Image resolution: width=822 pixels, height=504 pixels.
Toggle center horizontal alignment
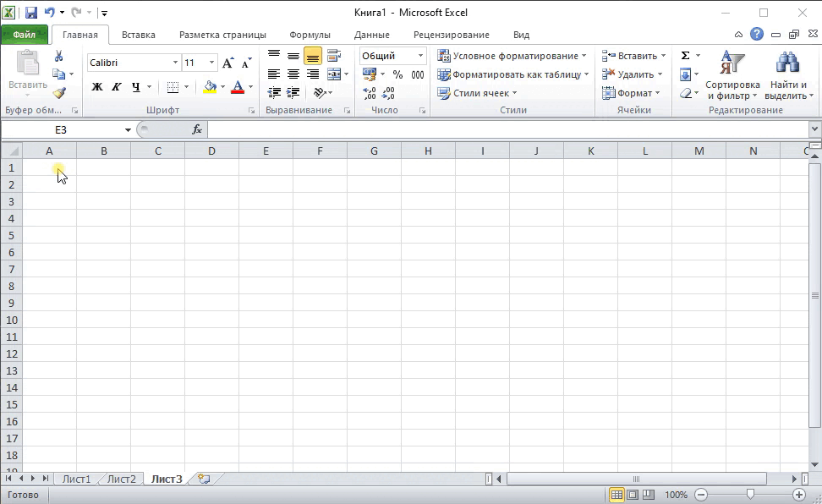pos(293,74)
